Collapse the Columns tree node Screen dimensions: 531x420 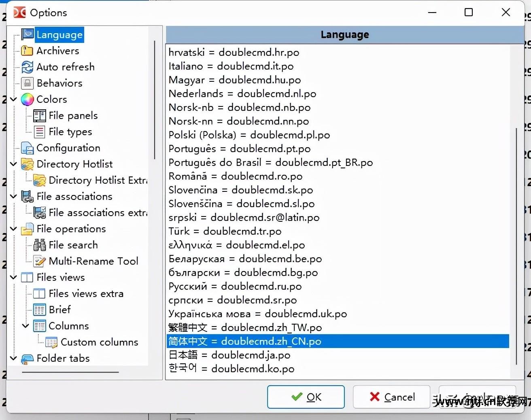pos(25,326)
